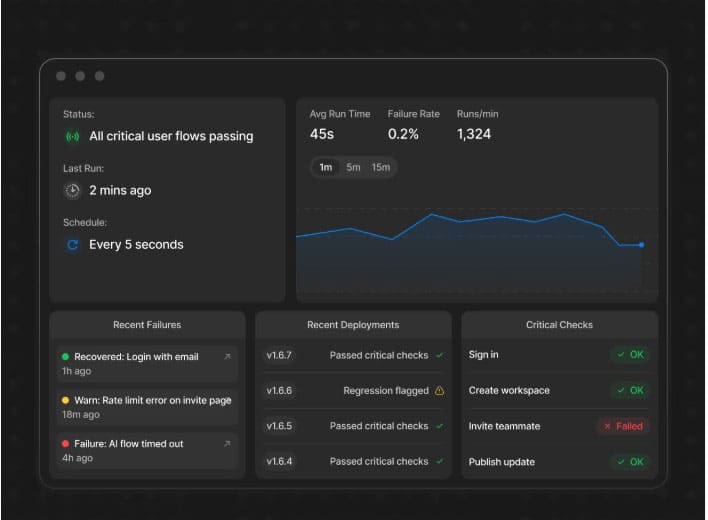
Task: Switch chart to 15m range
Action: coord(381,167)
